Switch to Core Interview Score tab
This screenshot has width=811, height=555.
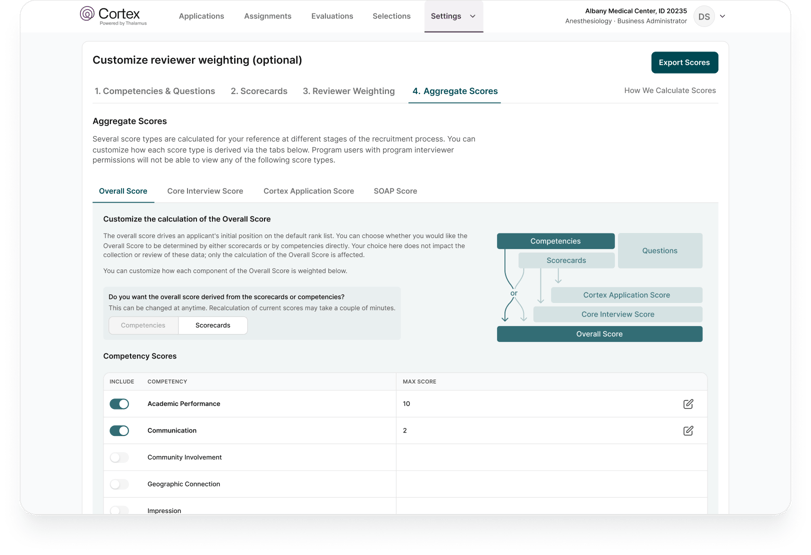coord(205,191)
